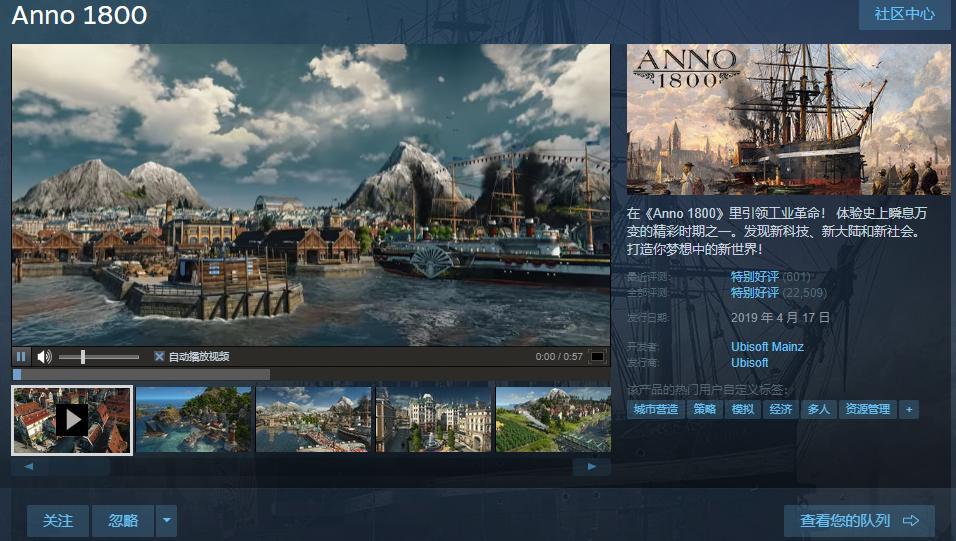Mute the video with the speaker icon
Screen dimensions: 956x541
pyautogui.click(x=45, y=356)
